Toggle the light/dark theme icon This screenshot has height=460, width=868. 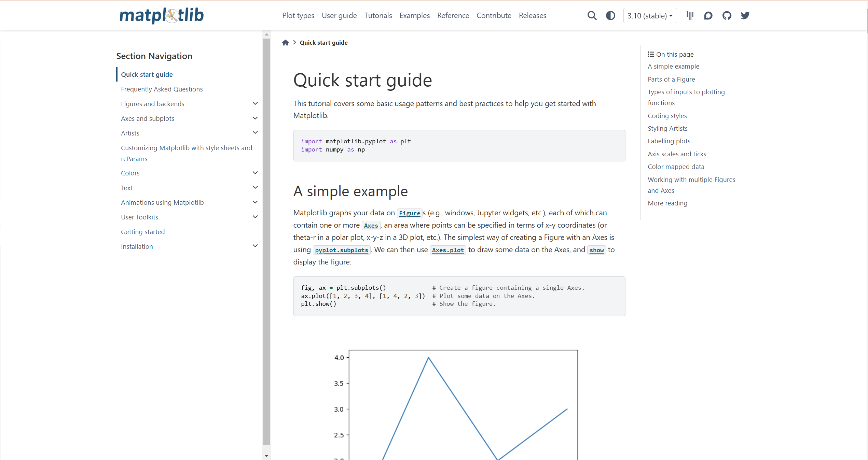pos(610,16)
